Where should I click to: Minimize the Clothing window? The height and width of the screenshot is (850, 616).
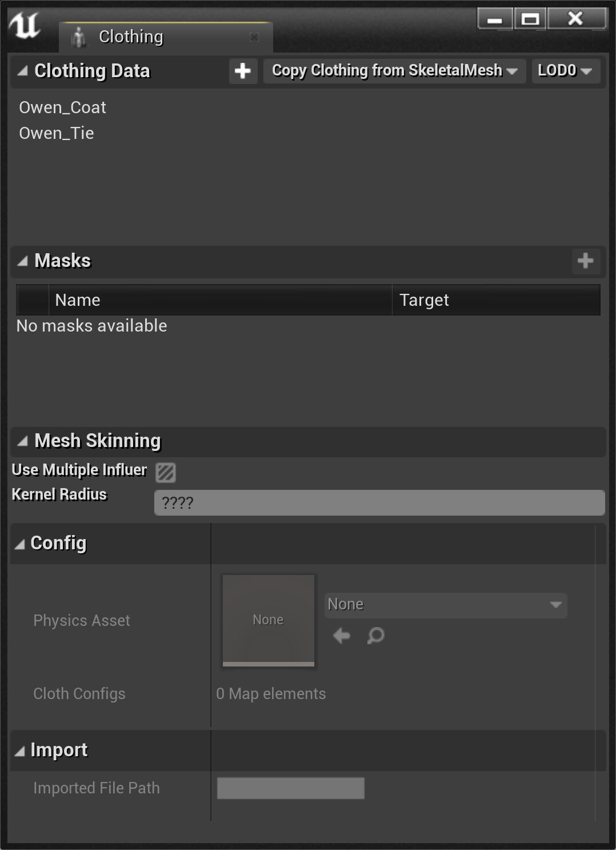[x=495, y=19]
